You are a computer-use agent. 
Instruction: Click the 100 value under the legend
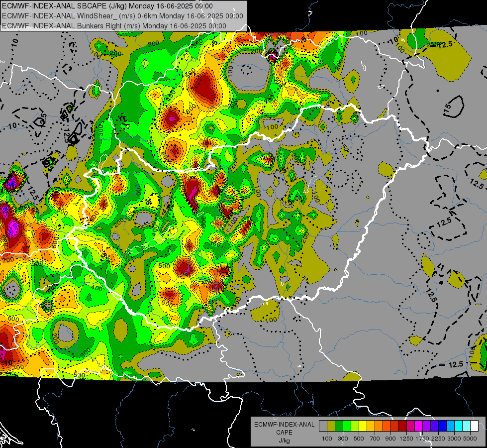click(x=327, y=439)
